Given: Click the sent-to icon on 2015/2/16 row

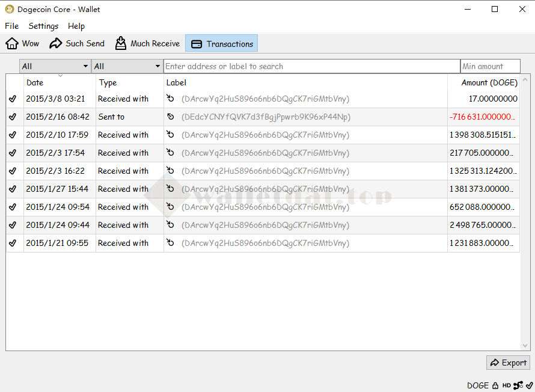Looking at the screenshot, I should [x=171, y=117].
